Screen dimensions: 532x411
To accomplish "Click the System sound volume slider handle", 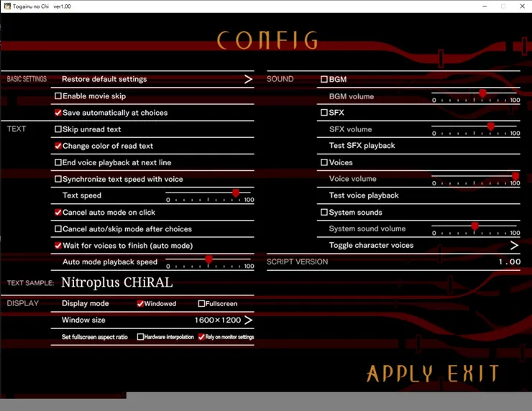I will click(474, 226).
